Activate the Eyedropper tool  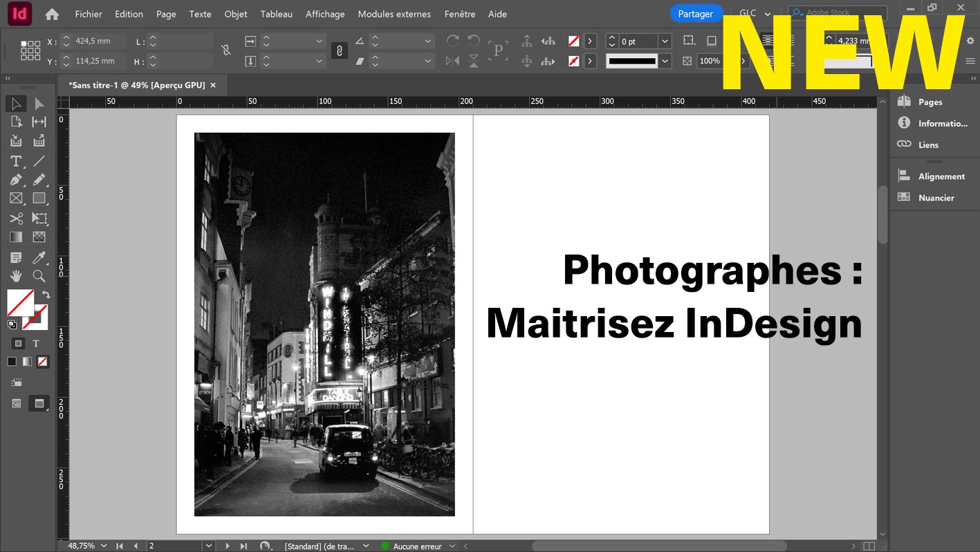39,258
